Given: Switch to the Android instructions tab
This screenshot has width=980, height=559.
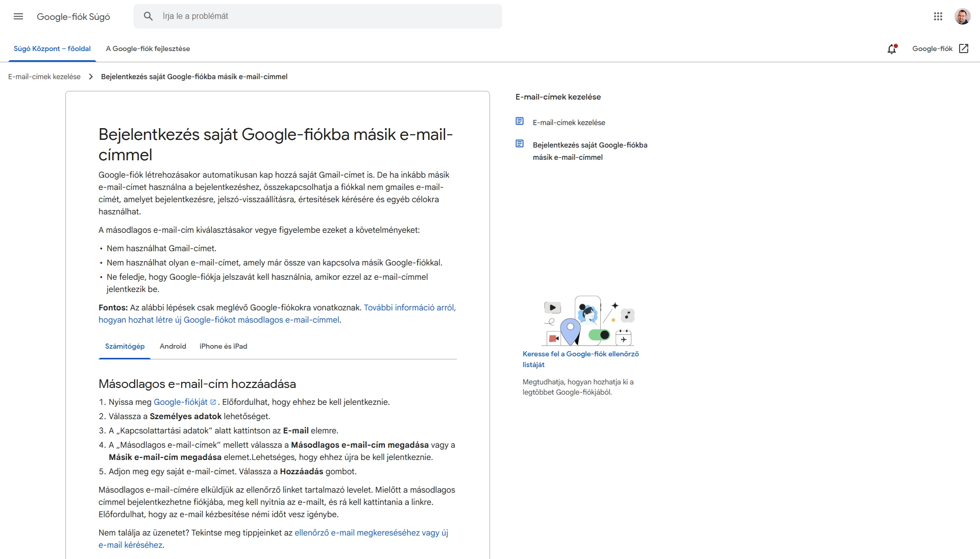Looking at the screenshot, I should 173,346.
